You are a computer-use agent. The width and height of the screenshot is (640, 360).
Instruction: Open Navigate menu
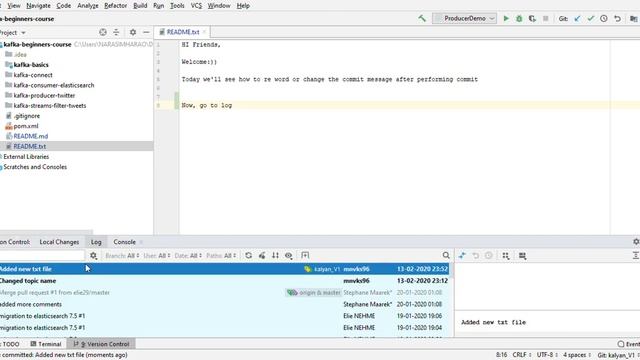pyautogui.click(x=38, y=6)
